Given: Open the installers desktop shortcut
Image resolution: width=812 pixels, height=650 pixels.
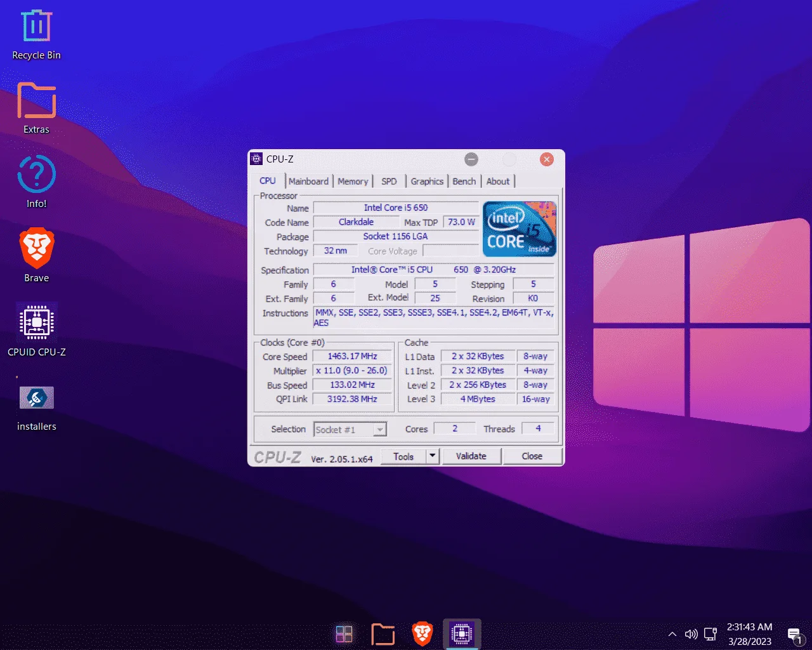Looking at the screenshot, I should click(37, 408).
